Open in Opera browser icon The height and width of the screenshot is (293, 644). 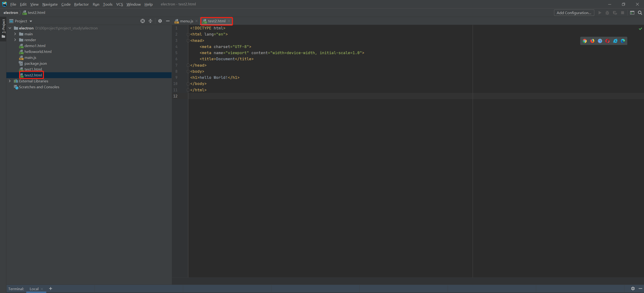608,41
